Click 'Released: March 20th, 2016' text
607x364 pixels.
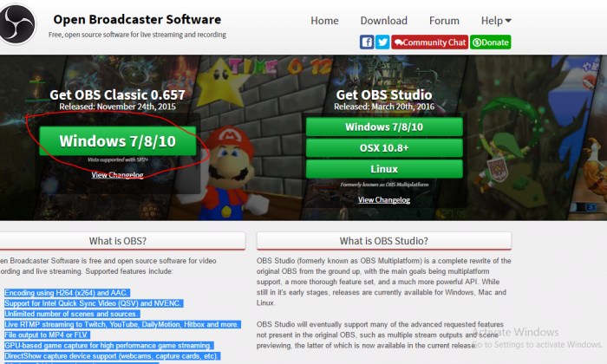(x=384, y=107)
